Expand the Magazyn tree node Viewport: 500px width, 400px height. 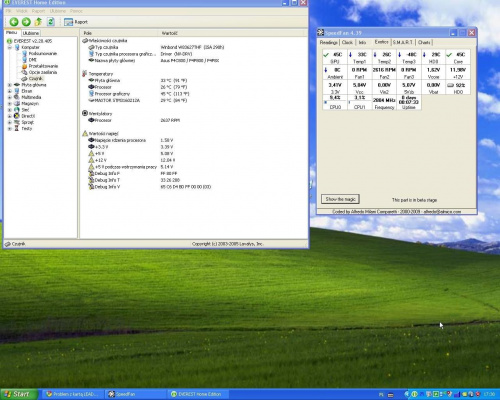(10, 104)
